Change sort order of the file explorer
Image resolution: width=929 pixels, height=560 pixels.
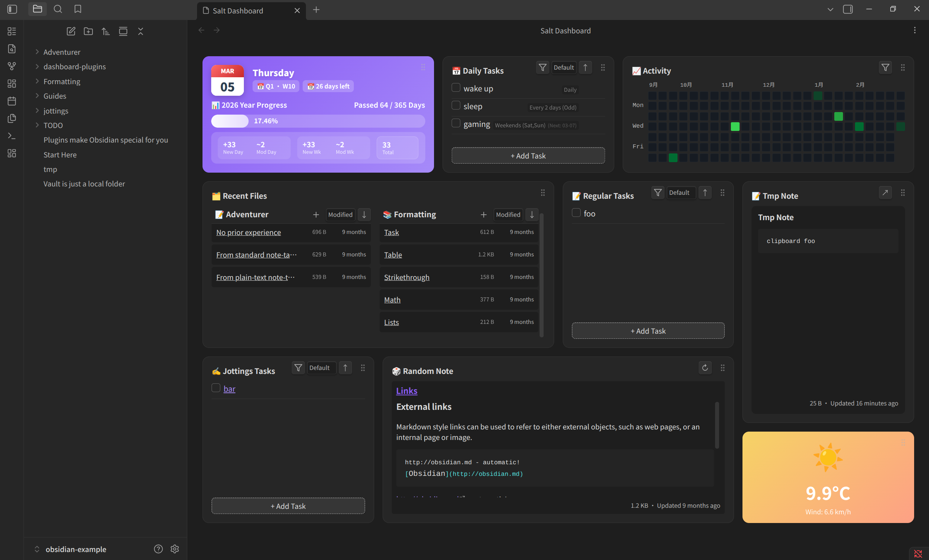pos(106,32)
